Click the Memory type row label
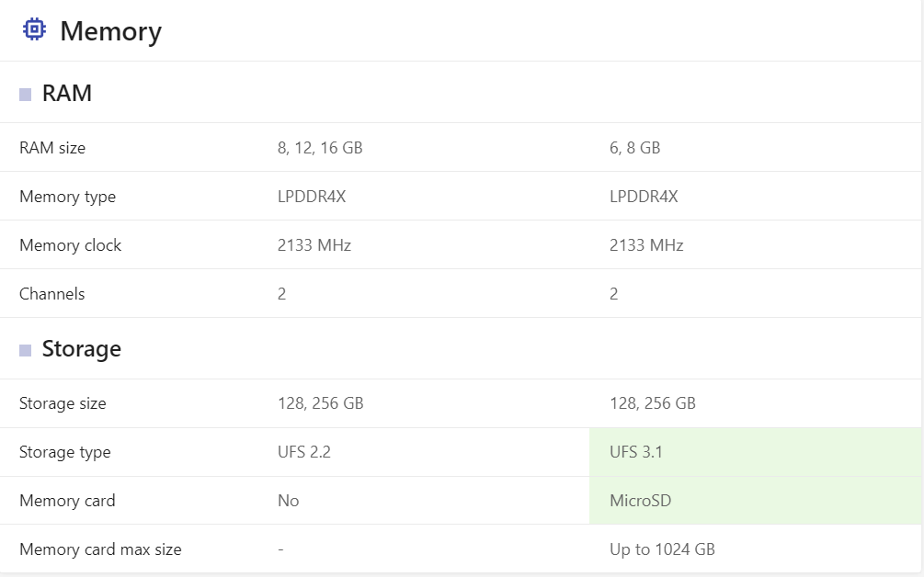924x577 pixels. [x=67, y=197]
